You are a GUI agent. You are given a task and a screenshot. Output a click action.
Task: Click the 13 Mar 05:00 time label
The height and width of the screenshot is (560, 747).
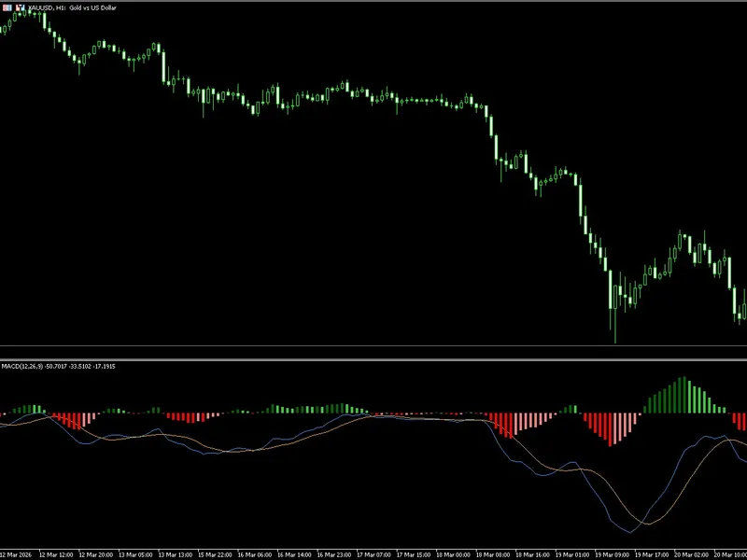(135, 555)
